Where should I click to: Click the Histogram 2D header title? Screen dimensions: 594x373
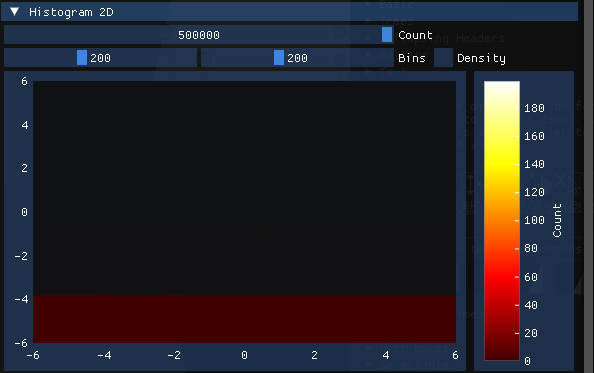pyautogui.click(x=71, y=12)
